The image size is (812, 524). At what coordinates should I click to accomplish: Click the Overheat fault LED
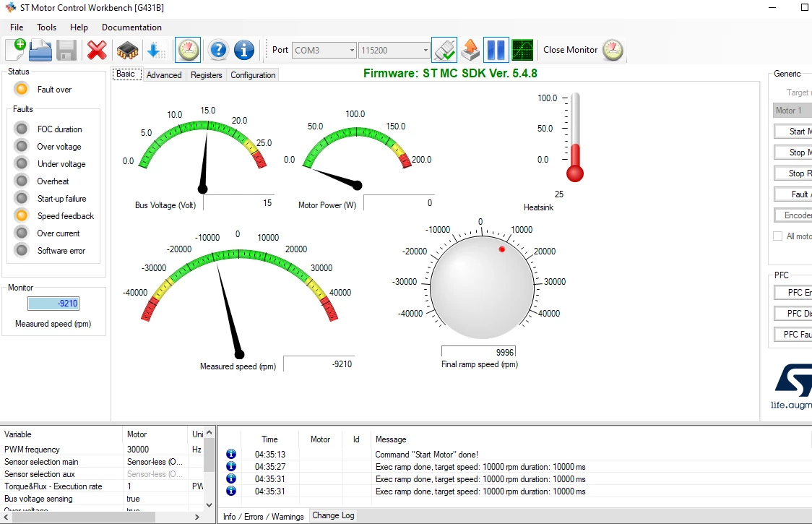pyautogui.click(x=21, y=181)
